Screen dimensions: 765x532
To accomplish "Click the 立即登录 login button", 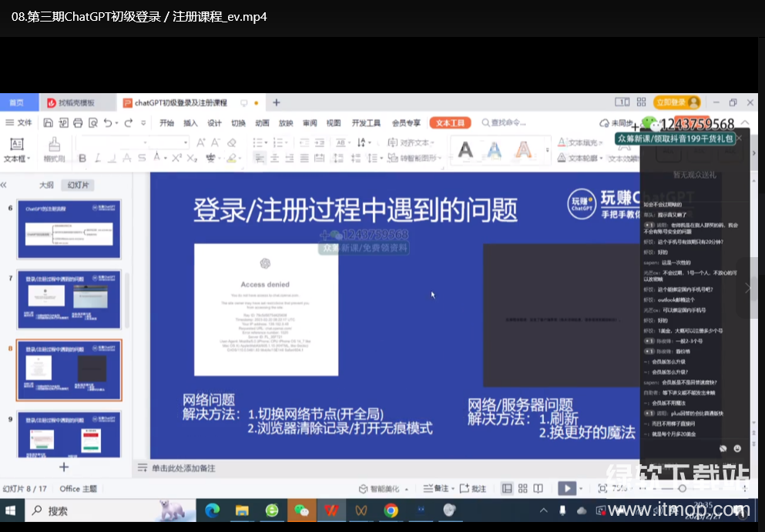I will coord(669,102).
